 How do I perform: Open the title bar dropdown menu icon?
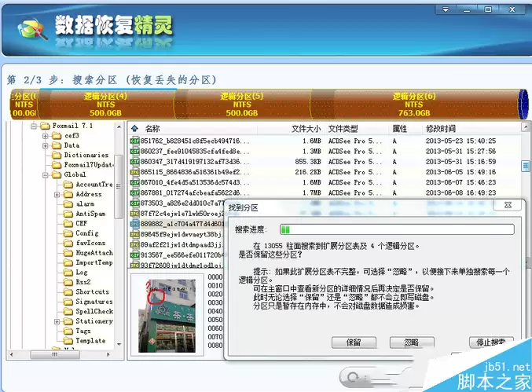pos(446,9)
